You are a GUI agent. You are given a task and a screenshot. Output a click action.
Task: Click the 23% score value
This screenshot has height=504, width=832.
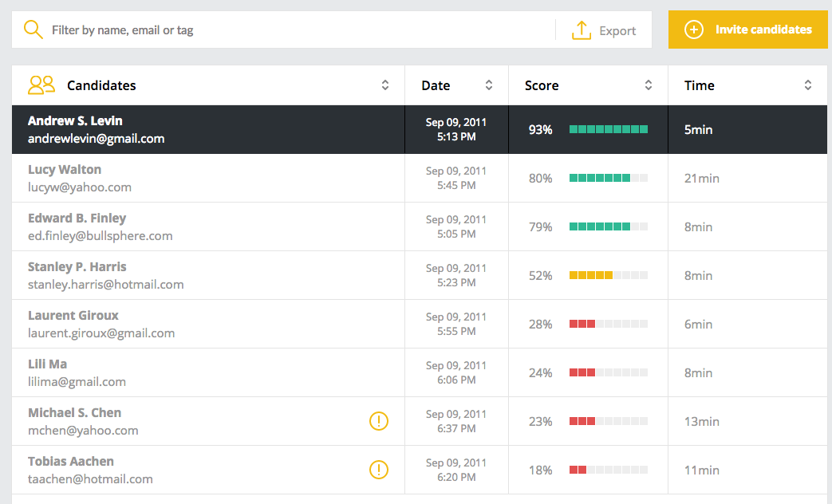pyautogui.click(x=540, y=422)
